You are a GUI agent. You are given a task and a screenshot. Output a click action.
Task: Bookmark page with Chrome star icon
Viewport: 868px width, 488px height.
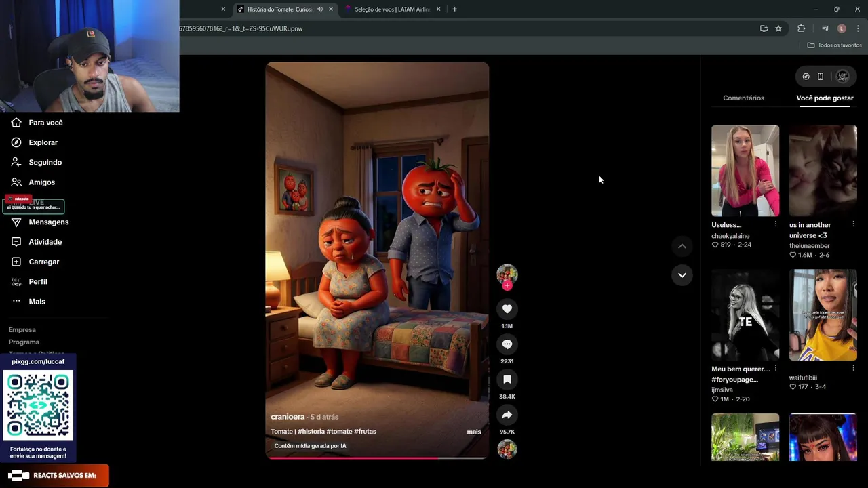778,28
